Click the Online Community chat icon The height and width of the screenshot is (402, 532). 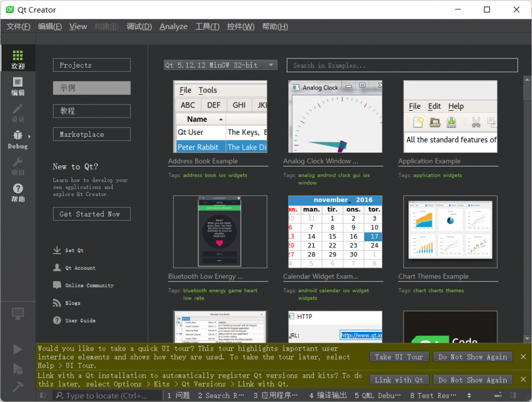57,285
